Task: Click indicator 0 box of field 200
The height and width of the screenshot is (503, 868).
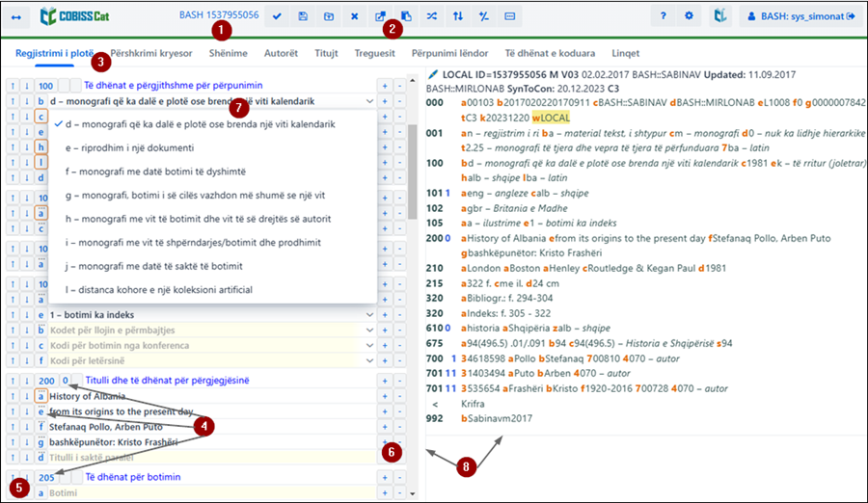Action: 66,381
